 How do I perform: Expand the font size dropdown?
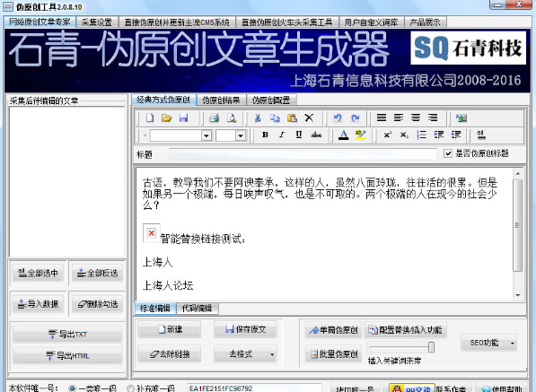(x=241, y=135)
